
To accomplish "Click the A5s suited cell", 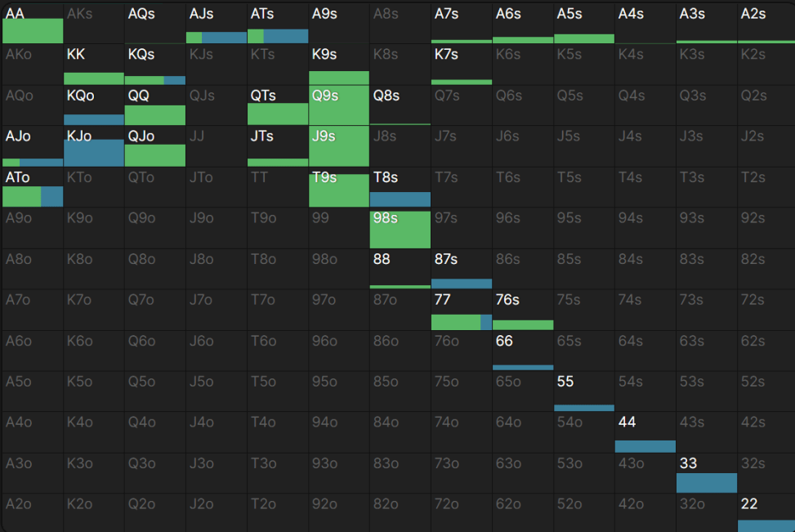I will pyautogui.click(x=584, y=24).
